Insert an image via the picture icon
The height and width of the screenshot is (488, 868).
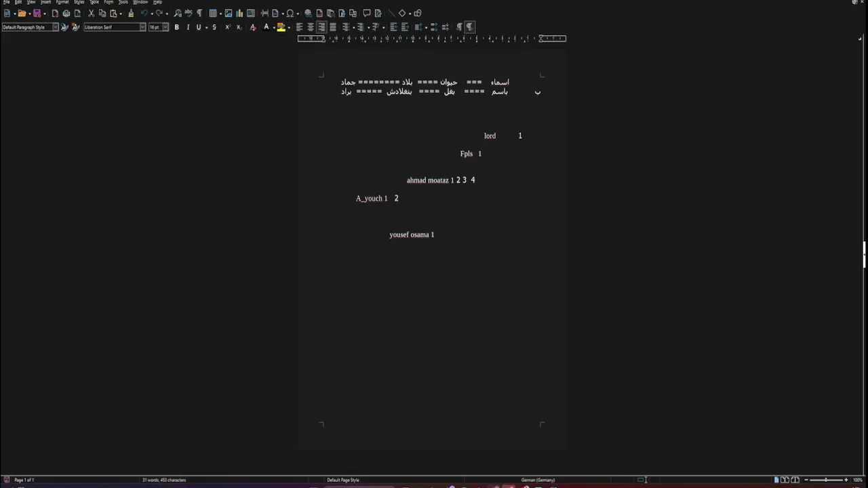coord(229,14)
